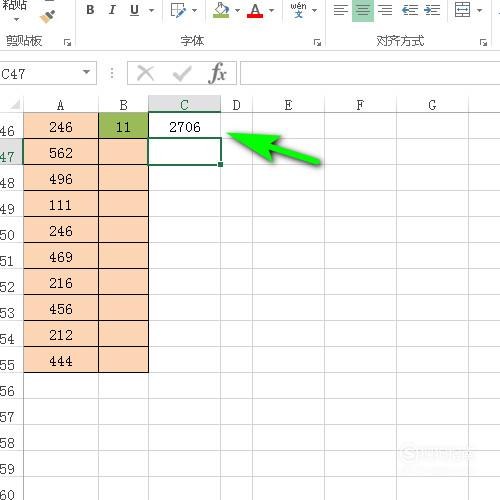Click the wén phonetic guide icon
This screenshot has width=500, height=500.
298,10
